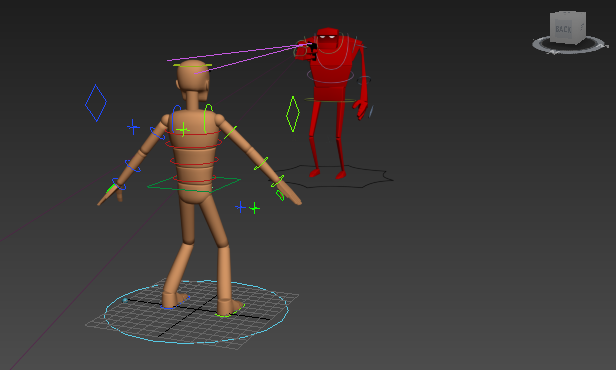The width and height of the screenshot is (616, 370).
Task: Select the blue forearm ring control
Action: pyautogui.click(x=132, y=166)
